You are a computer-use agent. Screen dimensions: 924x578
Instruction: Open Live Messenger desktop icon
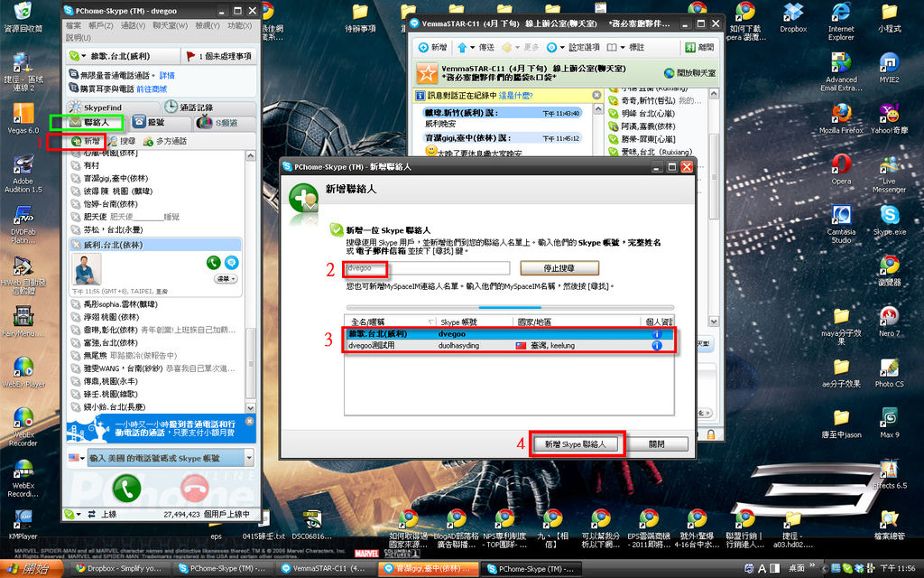[889, 174]
